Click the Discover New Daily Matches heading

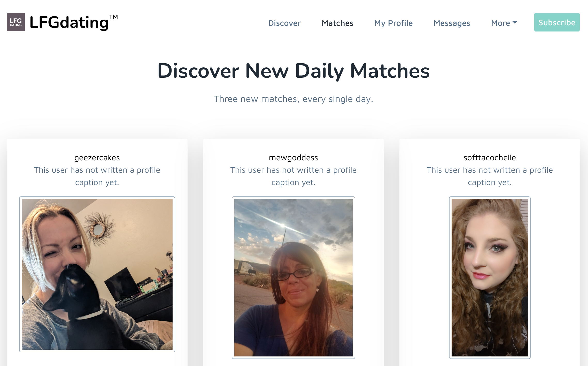click(x=293, y=71)
